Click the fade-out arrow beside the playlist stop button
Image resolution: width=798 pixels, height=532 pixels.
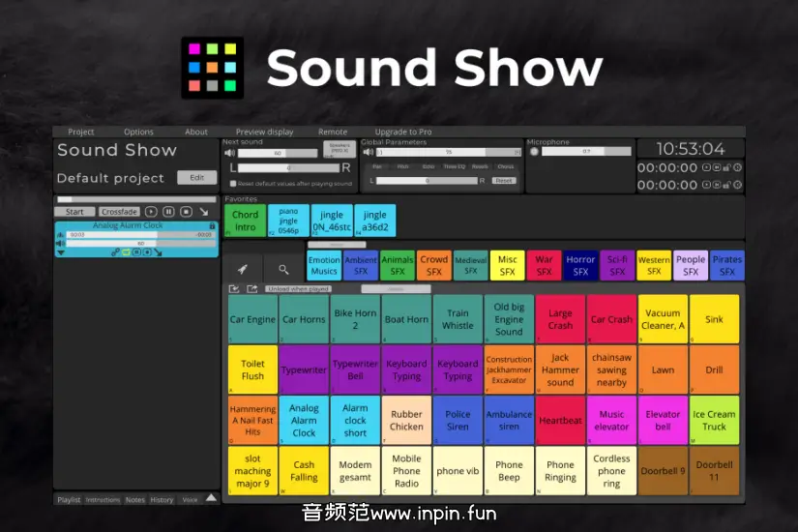[x=204, y=211]
